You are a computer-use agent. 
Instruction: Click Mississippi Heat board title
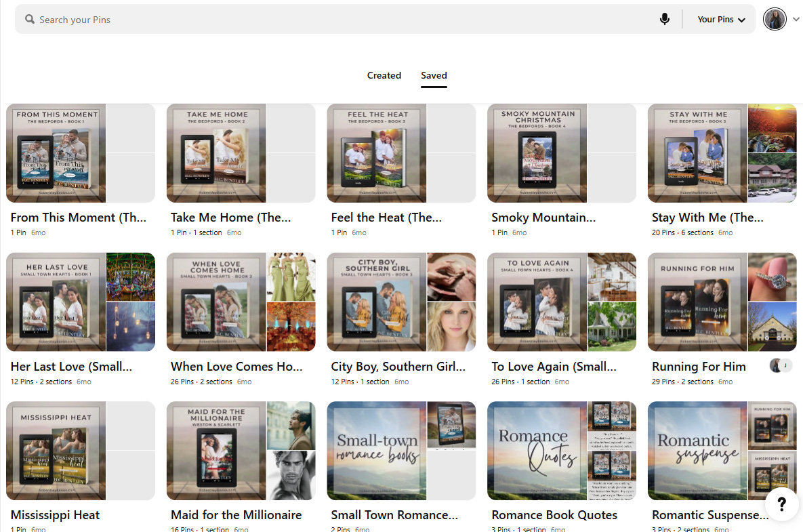click(x=55, y=515)
